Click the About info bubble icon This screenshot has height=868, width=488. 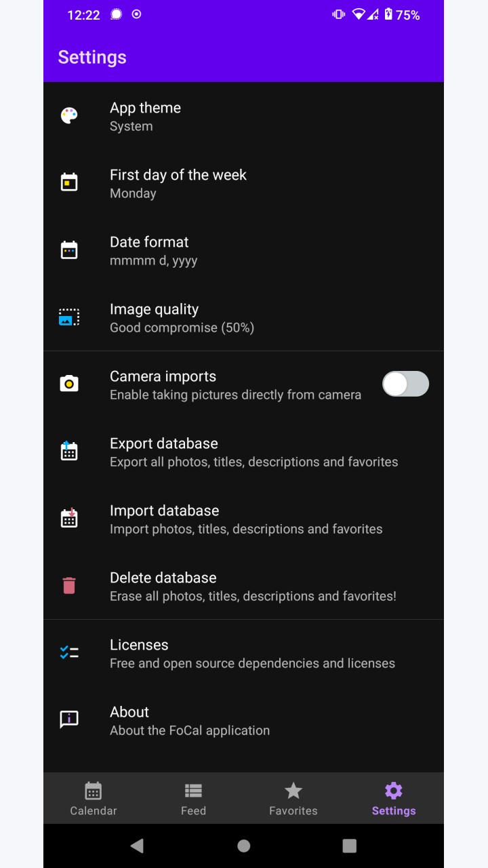pyautogui.click(x=69, y=719)
